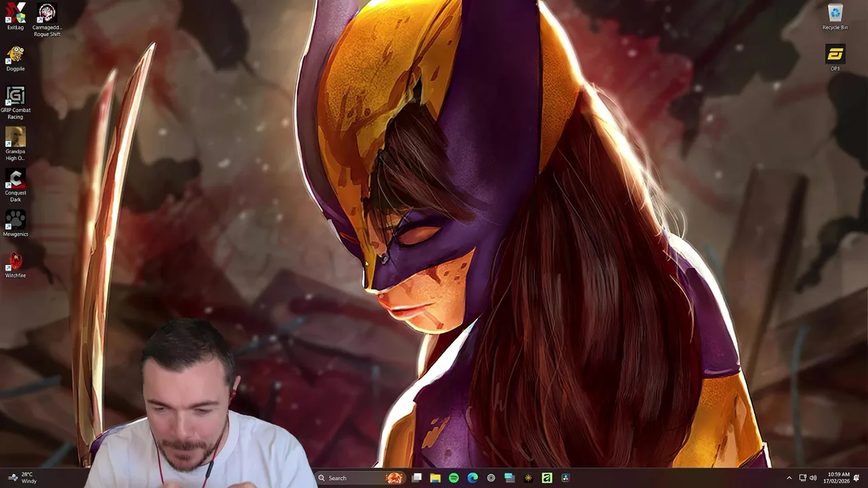The image size is (868, 488).
Task: Select the Grandpa High O... shortcut
Action: point(16,144)
